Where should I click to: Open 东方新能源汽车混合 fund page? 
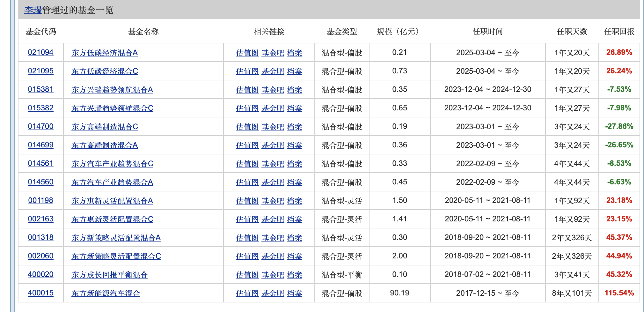tap(106, 293)
